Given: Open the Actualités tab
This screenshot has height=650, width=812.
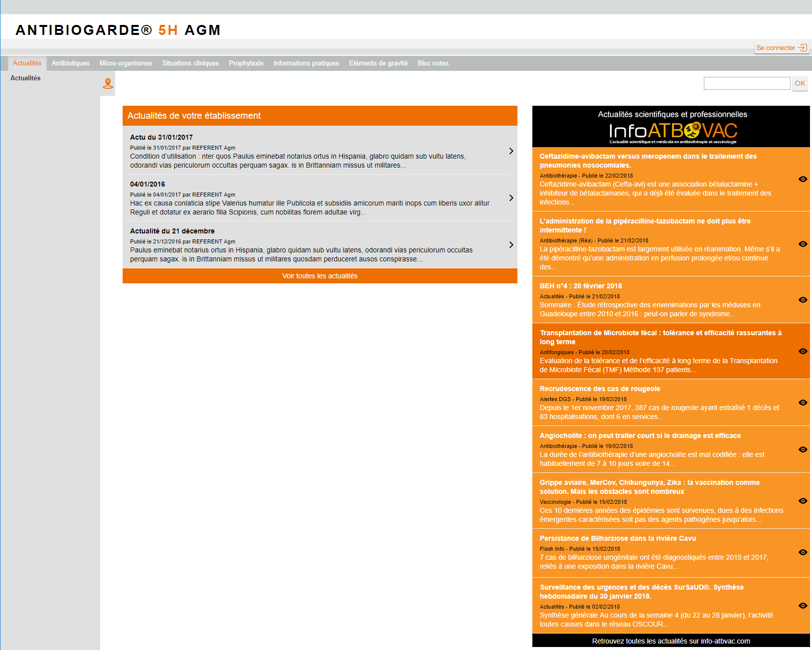Looking at the screenshot, I should point(27,63).
